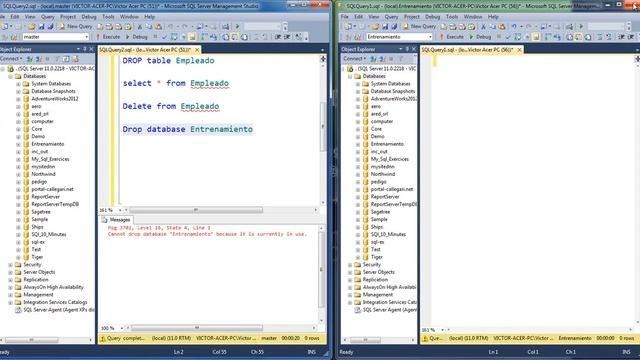This screenshot has height=360, width=640.
Task: Click the Open File icon in right window toolbar
Action: (x=376, y=26)
